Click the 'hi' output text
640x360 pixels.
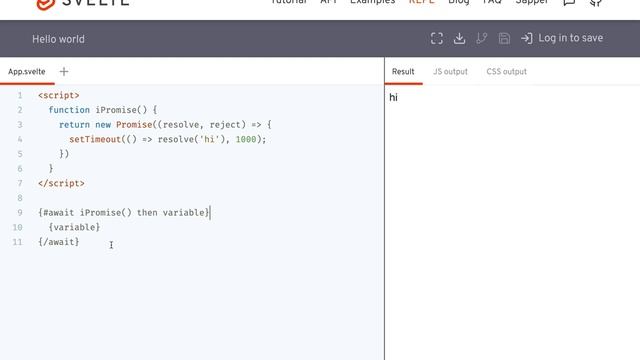[x=393, y=98]
